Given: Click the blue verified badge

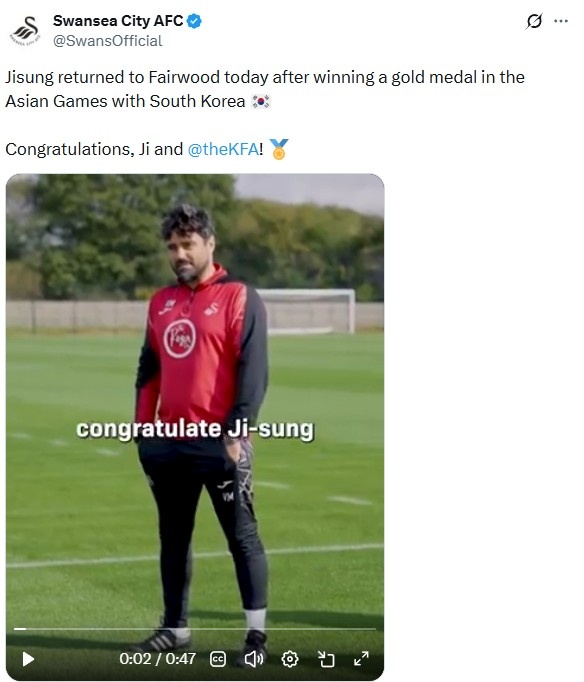Looking at the screenshot, I should tap(194, 21).
